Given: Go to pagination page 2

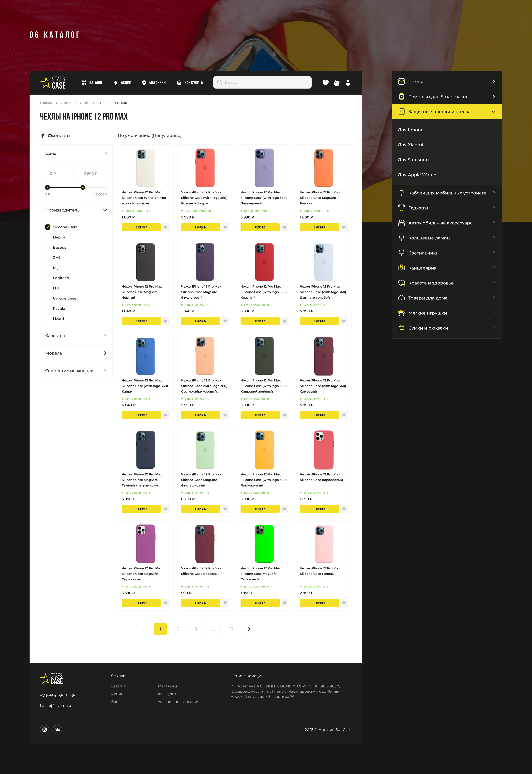Looking at the screenshot, I should [x=178, y=629].
